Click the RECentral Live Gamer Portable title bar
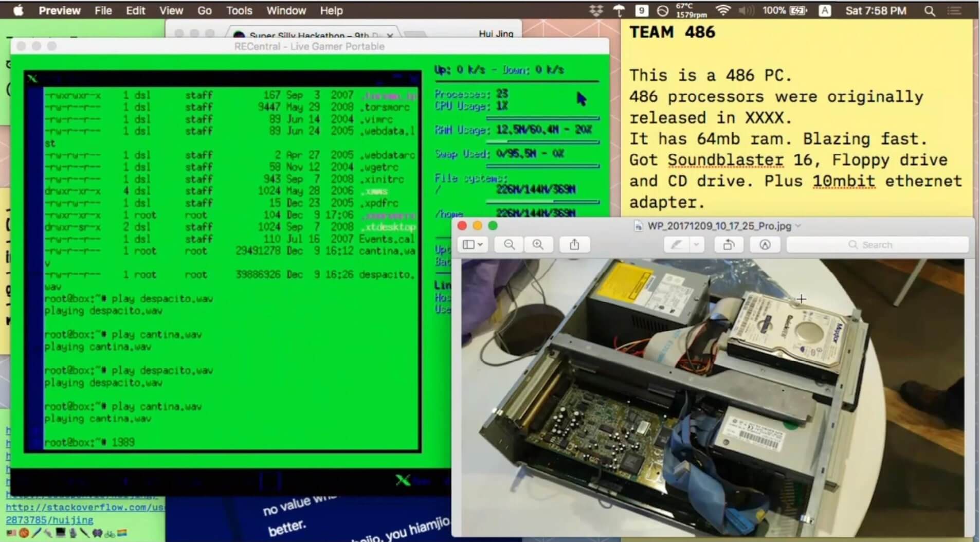The width and height of the screenshot is (980, 542). [310, 46]
